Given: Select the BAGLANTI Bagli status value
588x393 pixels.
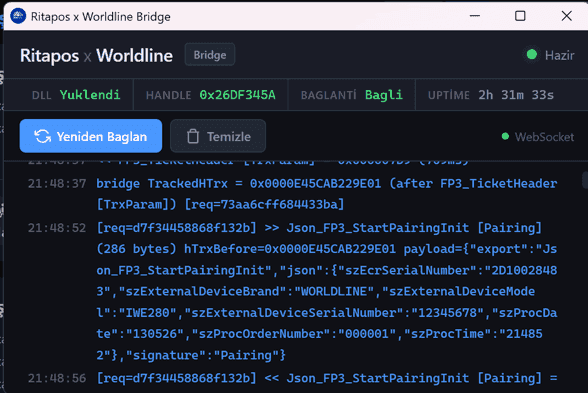Looking at the screenshot, I should tap(384, 95).
